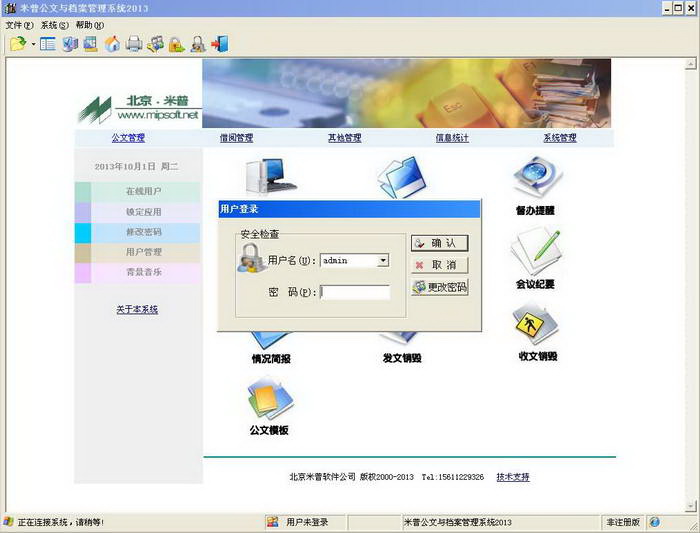Click the padlock icon in the login dialog

(251, 258)
